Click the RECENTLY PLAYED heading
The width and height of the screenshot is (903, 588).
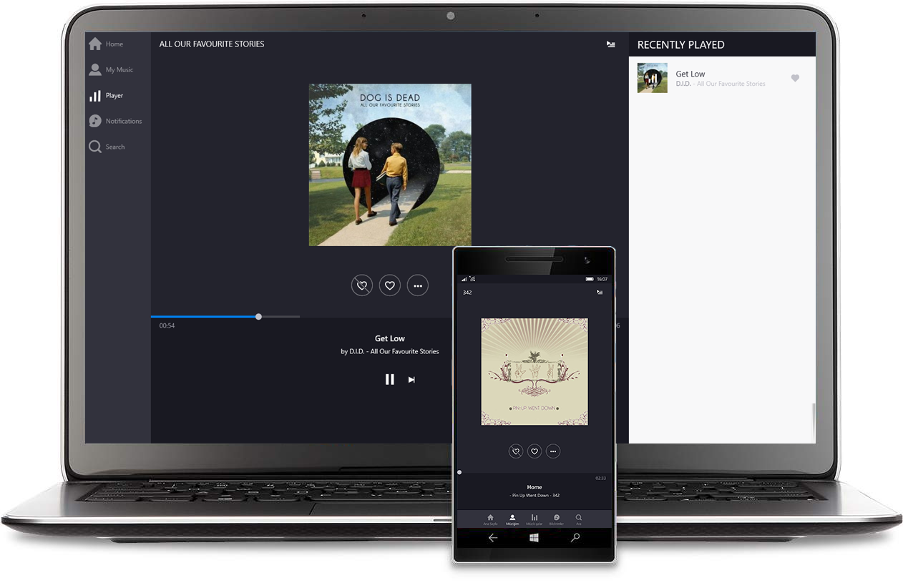[x=680, y=44]
